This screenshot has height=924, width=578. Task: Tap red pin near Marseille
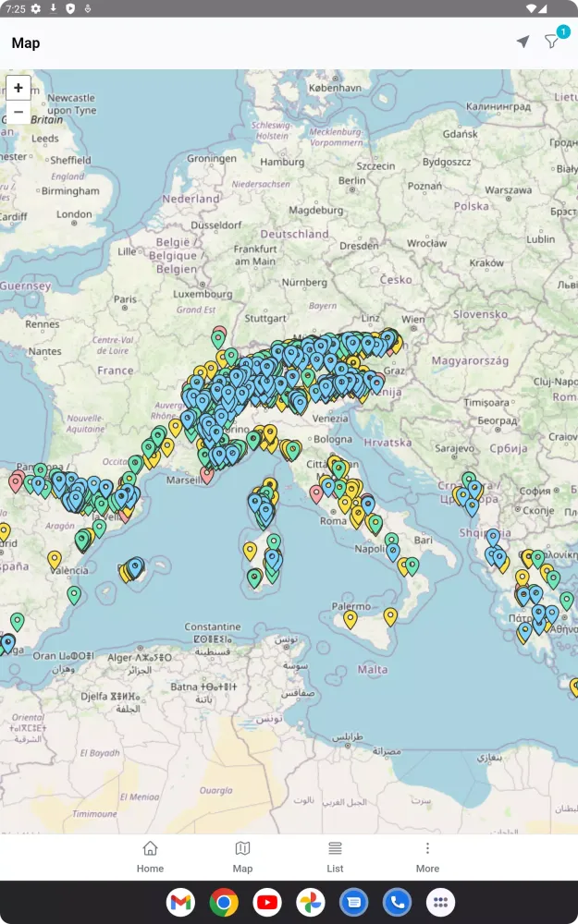click(207, 474)
